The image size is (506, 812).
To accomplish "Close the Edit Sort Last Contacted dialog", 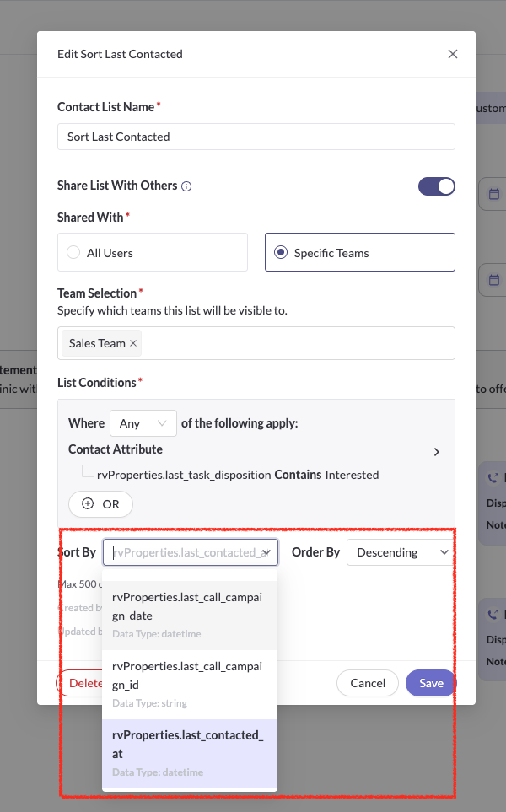I will (x=453, y=54).
